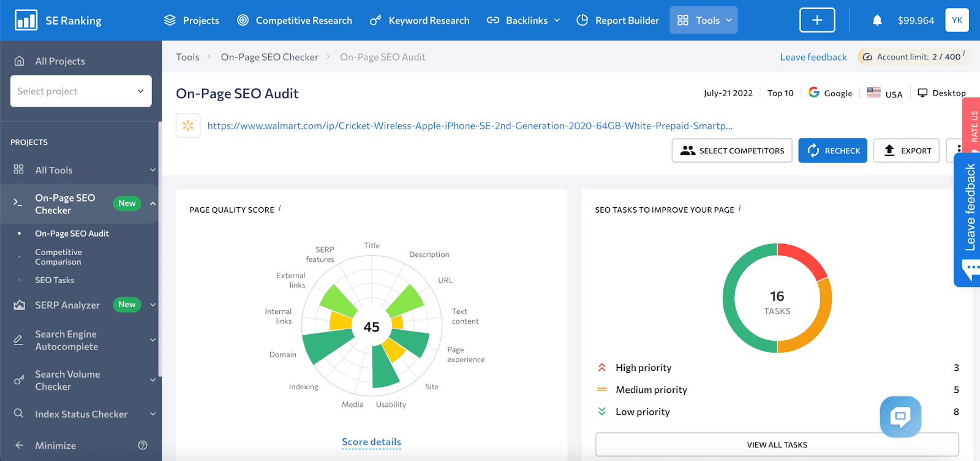Open the Backlinks dropdown menu
This screenshot has width=980, height=461.
click(524, 20)
